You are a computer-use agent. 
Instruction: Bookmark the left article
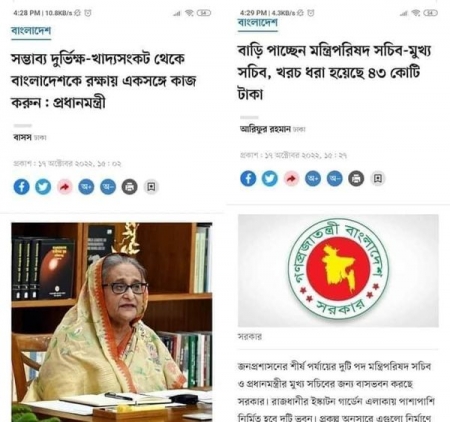[151, 187]
